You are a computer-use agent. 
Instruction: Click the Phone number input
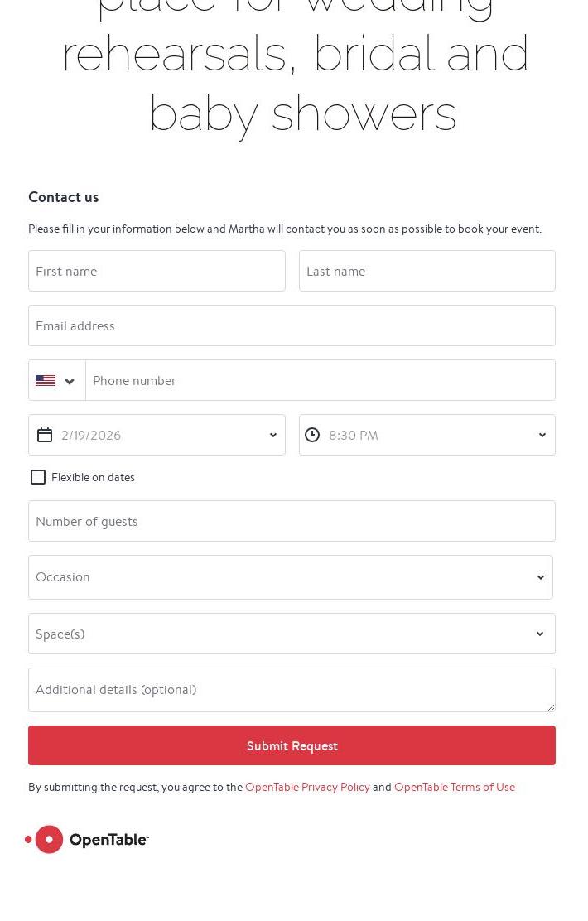[x=320, y=381]
